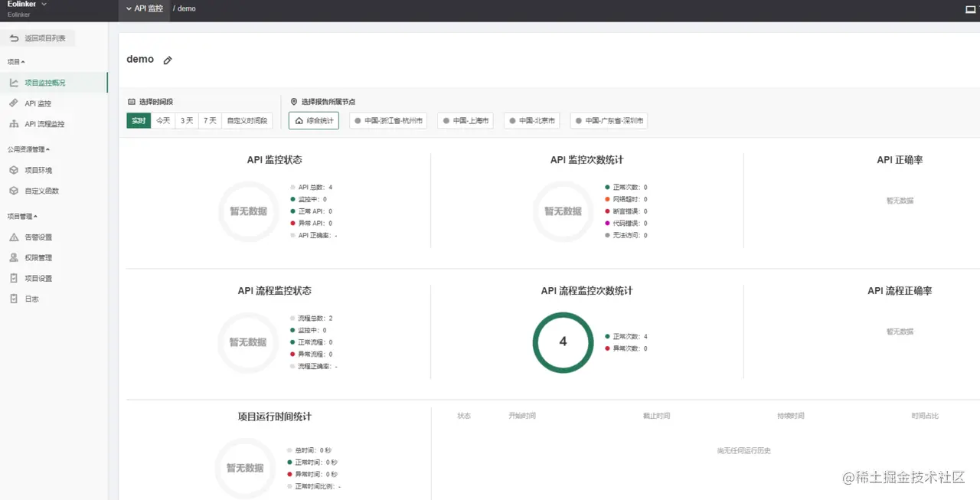
Task: Click the 开始时间 column header
Action: [x=522, y=416]
